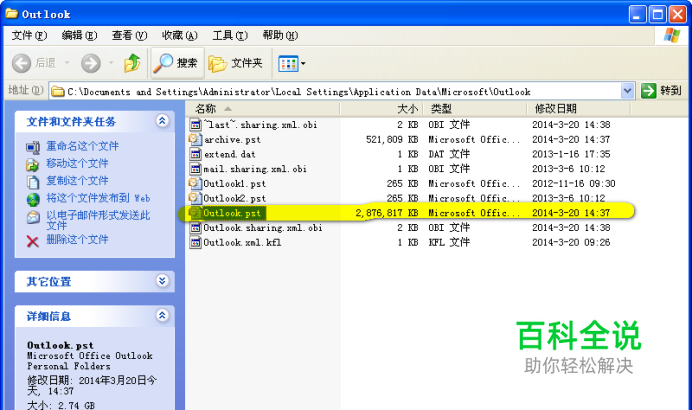The height and width of the screenshot is (410, 692).
Task: Open the 查看(V) menu
Action: (x=129, y=35)
